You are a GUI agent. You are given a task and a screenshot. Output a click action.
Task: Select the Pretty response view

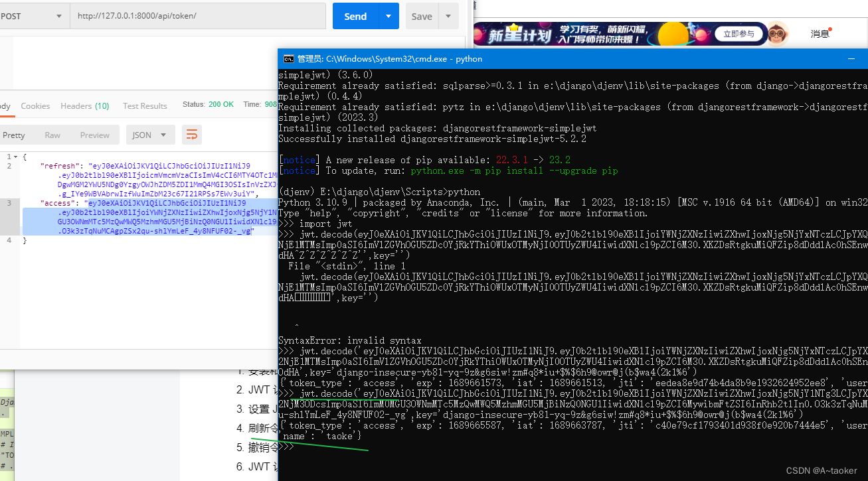(14, 134)
